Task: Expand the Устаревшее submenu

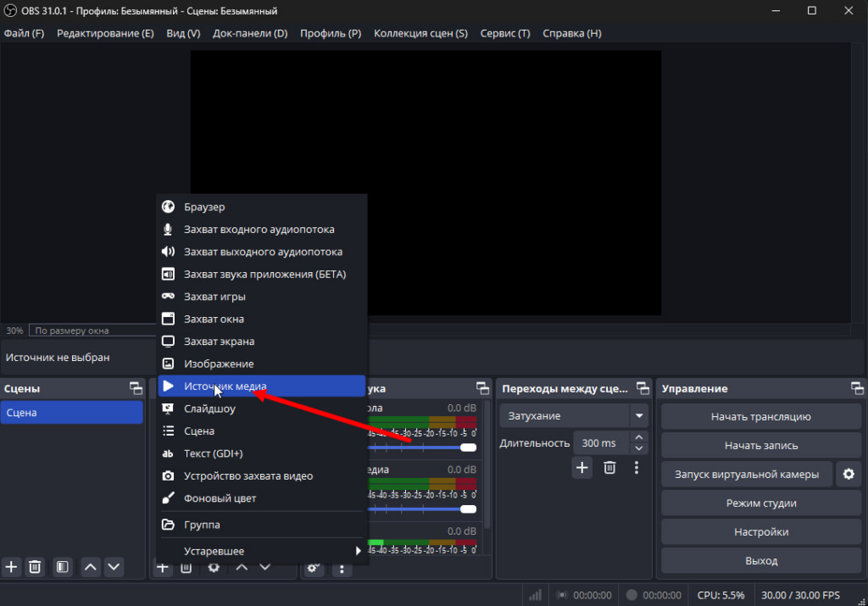Action: 262,551
